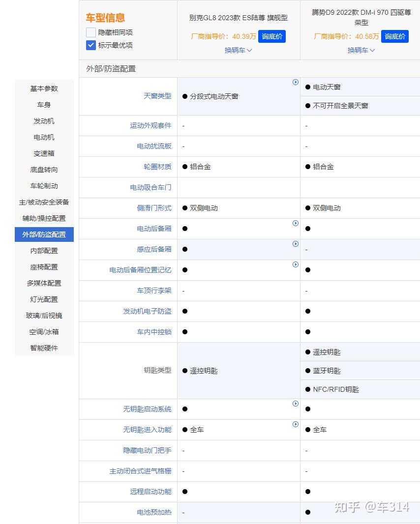
Task: Click the 别克GL8 2023款 model title
Action: 238,18
